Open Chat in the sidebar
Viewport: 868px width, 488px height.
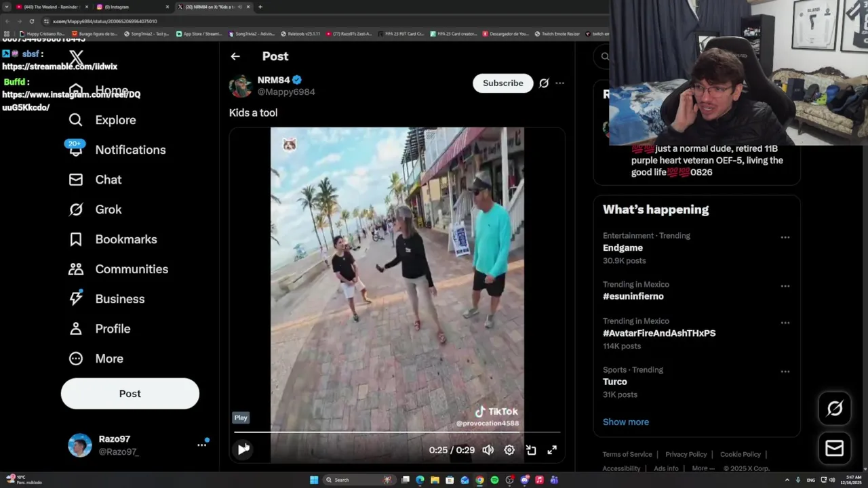[95, 180]
